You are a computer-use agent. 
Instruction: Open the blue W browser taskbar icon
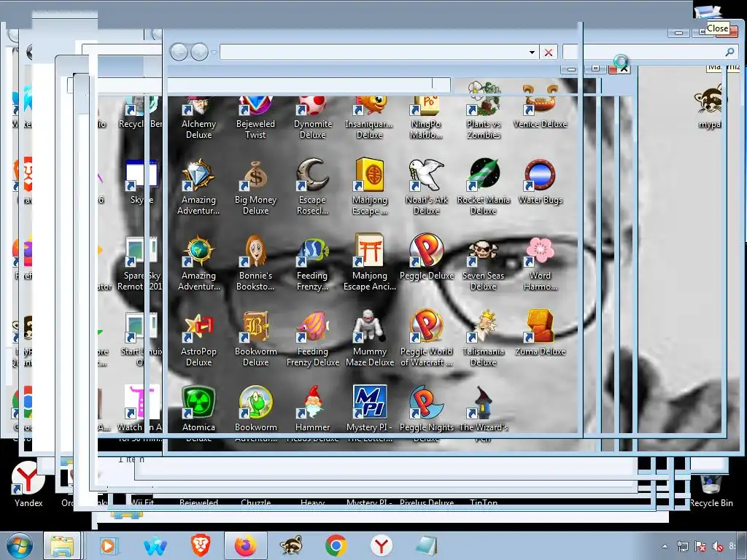[x=155, y=546]
